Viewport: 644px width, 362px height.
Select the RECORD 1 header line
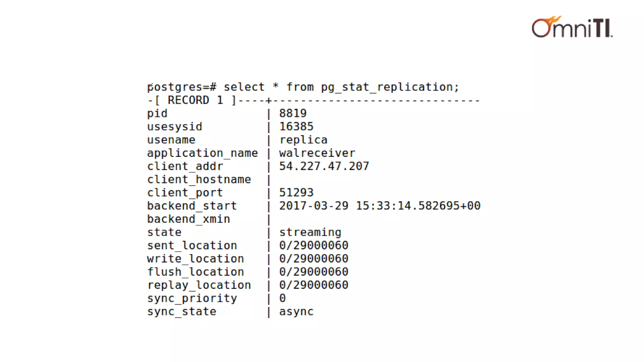tap(314, 100)
